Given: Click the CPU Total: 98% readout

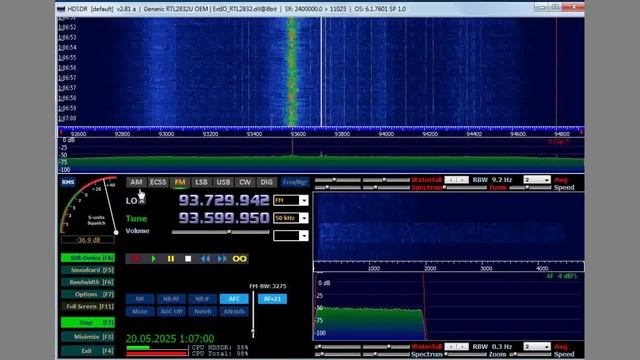Looking at the screenshot, I should coord(220,353).
